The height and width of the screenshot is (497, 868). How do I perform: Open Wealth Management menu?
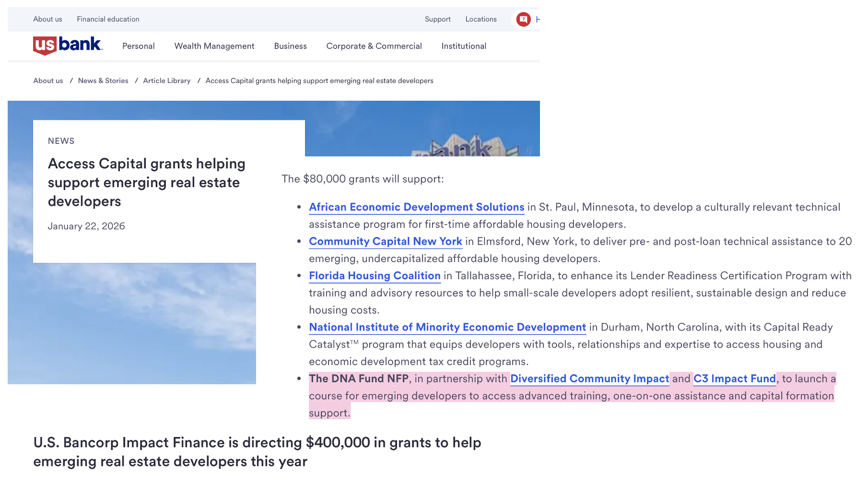[214, 46]
